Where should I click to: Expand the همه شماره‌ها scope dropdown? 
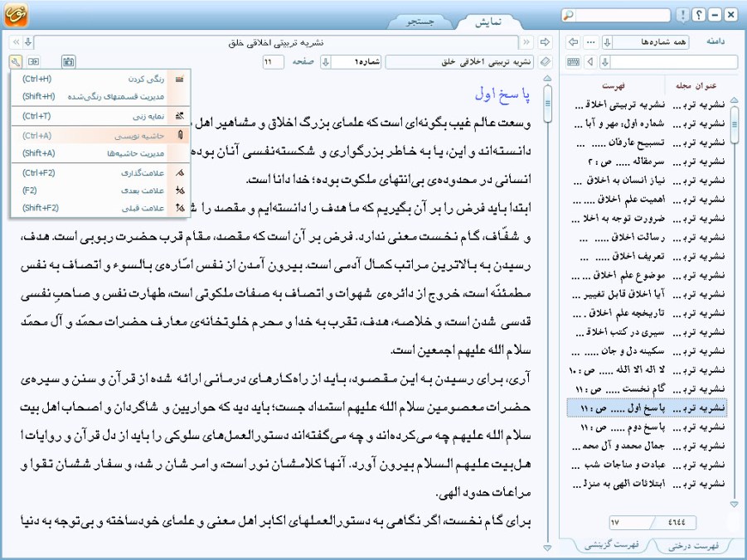click(607, 42)
